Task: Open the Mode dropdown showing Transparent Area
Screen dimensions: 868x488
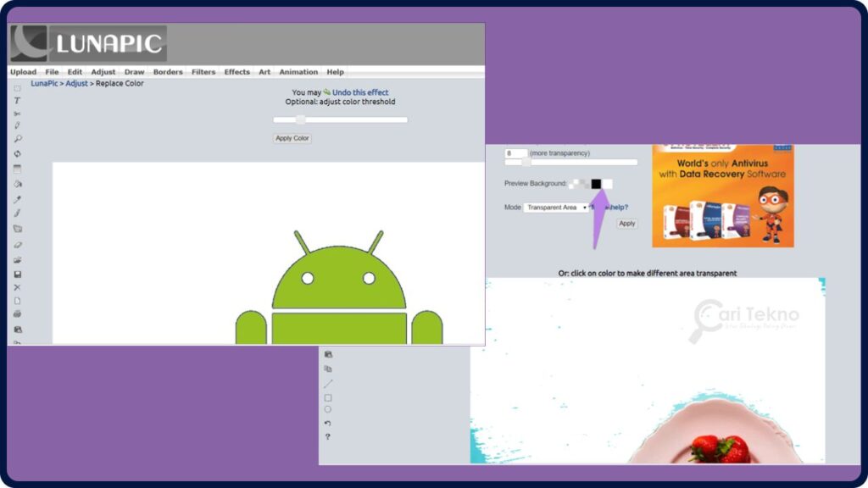Action: pos(556,208)
